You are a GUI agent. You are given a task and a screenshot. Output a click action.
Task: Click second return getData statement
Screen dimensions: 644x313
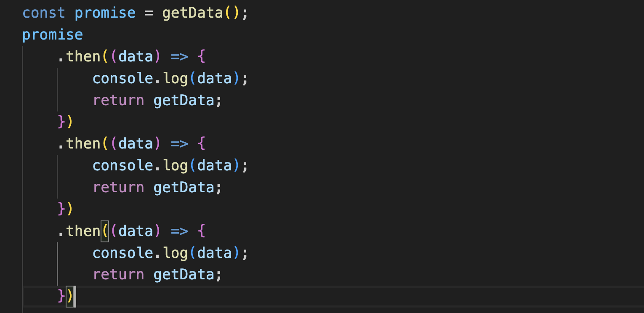point(157,187)
